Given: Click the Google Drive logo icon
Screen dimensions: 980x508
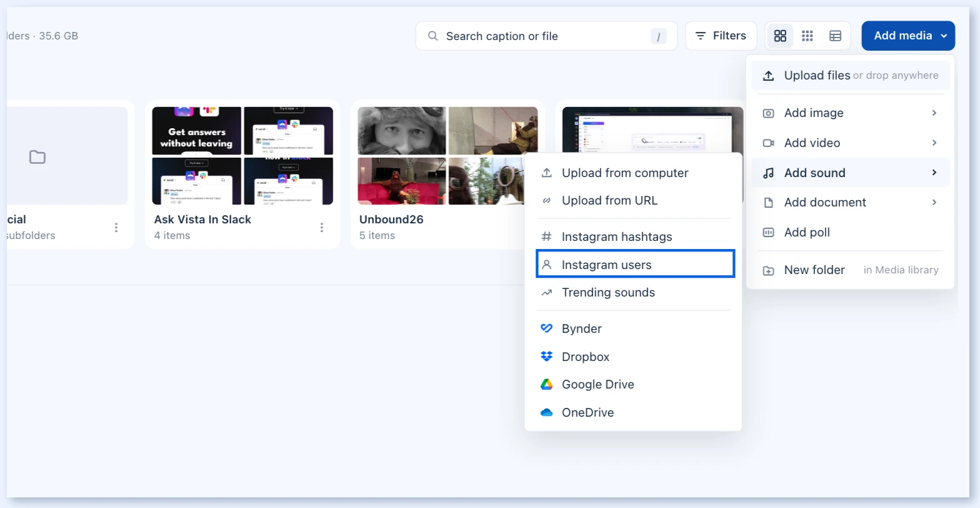Looking at the screenshot, I should tap(546, 384).
